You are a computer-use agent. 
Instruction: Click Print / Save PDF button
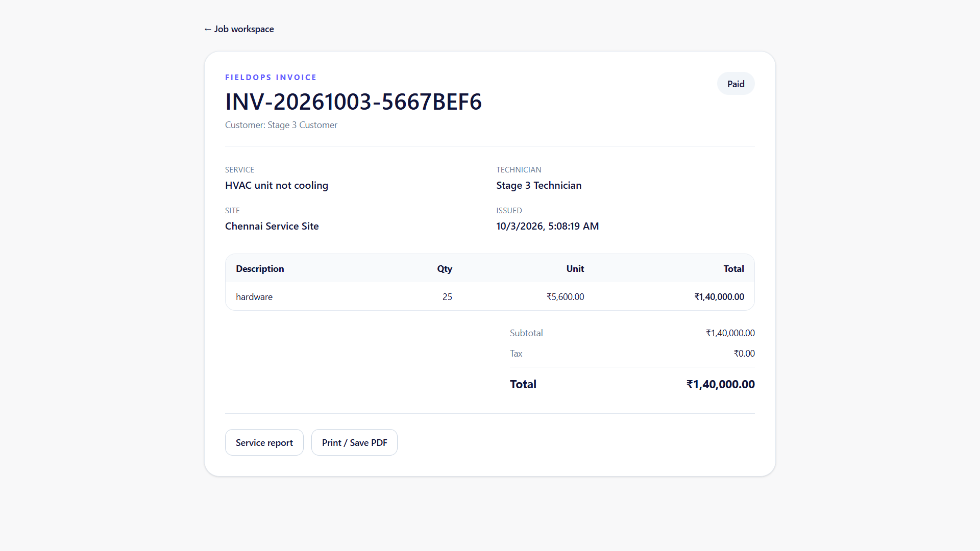click(354, 442)
